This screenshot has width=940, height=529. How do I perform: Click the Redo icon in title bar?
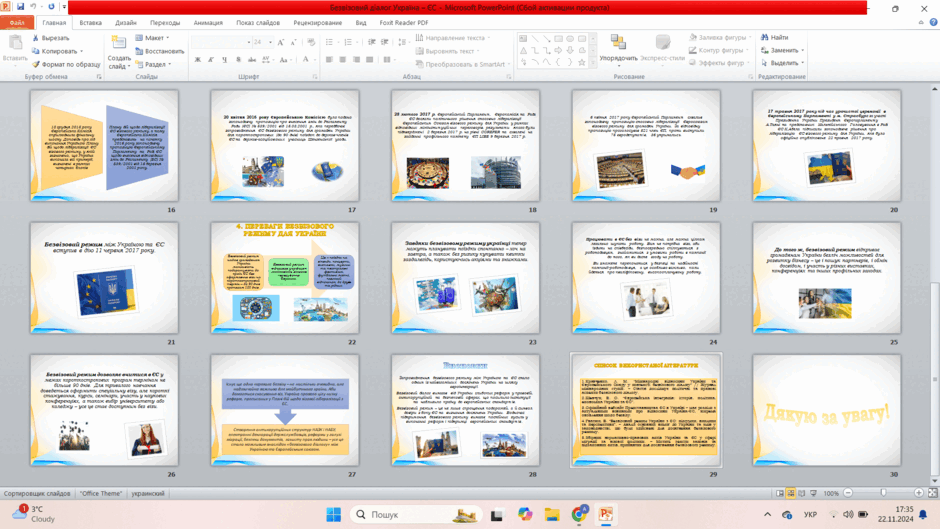[51, 7]
